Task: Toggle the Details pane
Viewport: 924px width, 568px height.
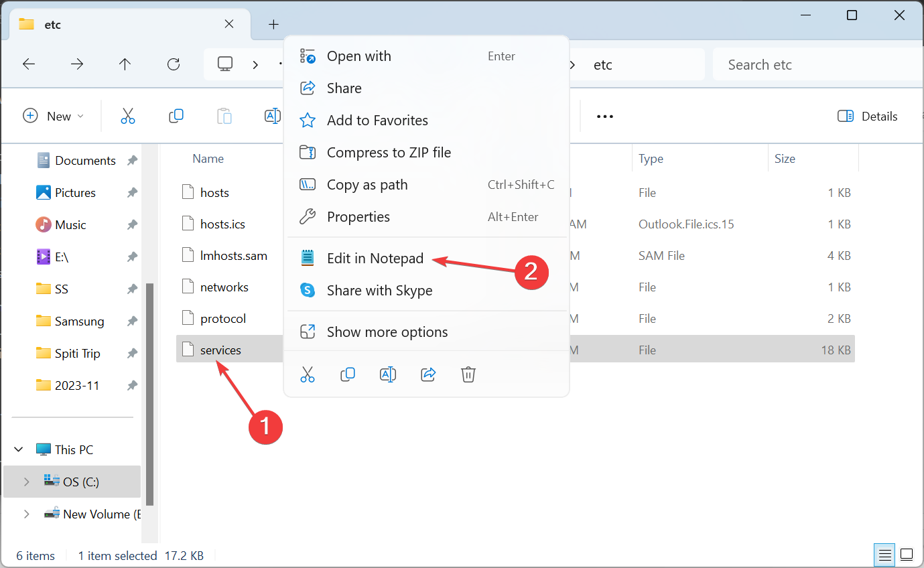Action: coord(867,116)
